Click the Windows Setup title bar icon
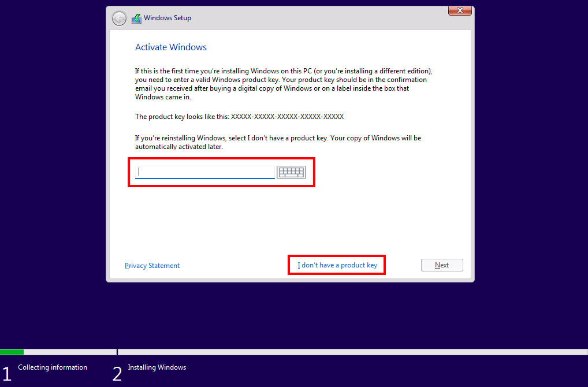The height and width of the screenshot is (387, 588). 136,18
